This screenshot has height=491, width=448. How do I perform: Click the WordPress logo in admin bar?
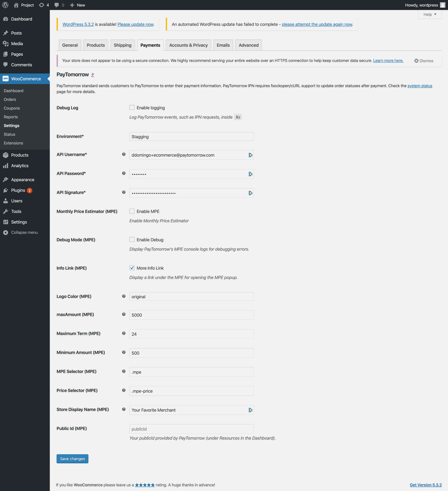click(x=5, y=5)
